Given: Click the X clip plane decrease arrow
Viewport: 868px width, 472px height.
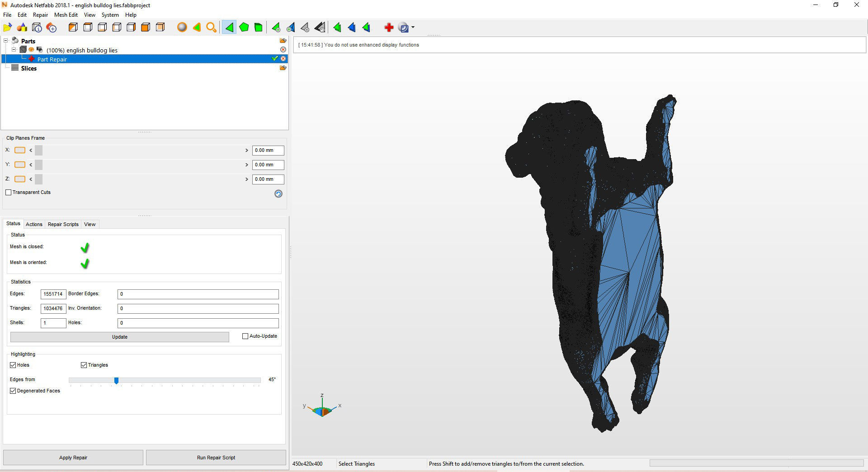Looking at the screenshot, I should pyautogui.click(x=31, y=150).
